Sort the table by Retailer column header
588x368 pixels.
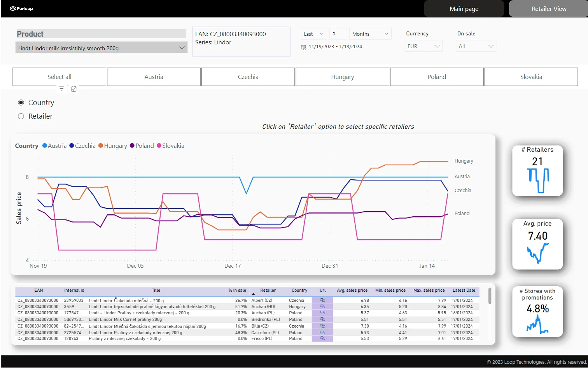[x=268, y=291]
